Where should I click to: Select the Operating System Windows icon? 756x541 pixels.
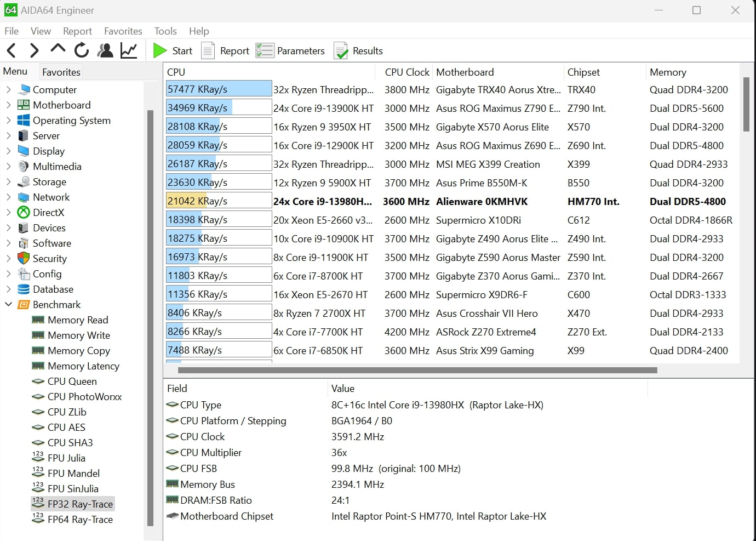coord(24,120)
